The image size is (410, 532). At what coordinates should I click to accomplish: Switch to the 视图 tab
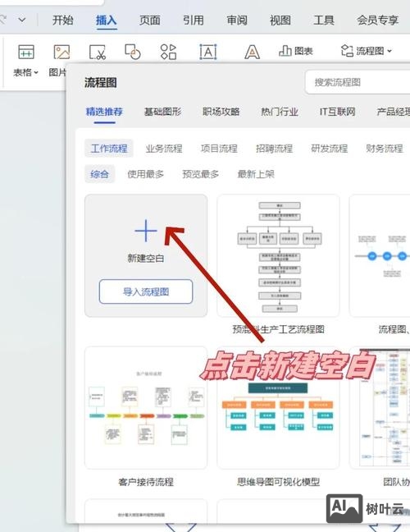point(280,21)
